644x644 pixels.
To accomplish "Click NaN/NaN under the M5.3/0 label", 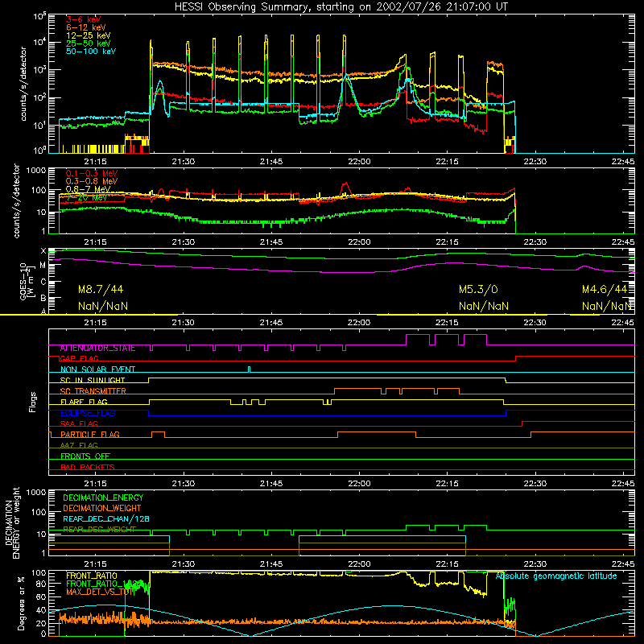I will click(484, 307).
